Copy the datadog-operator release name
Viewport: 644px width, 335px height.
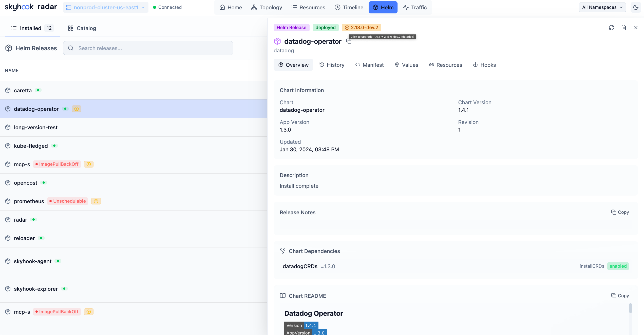click(x=349, y=41)
